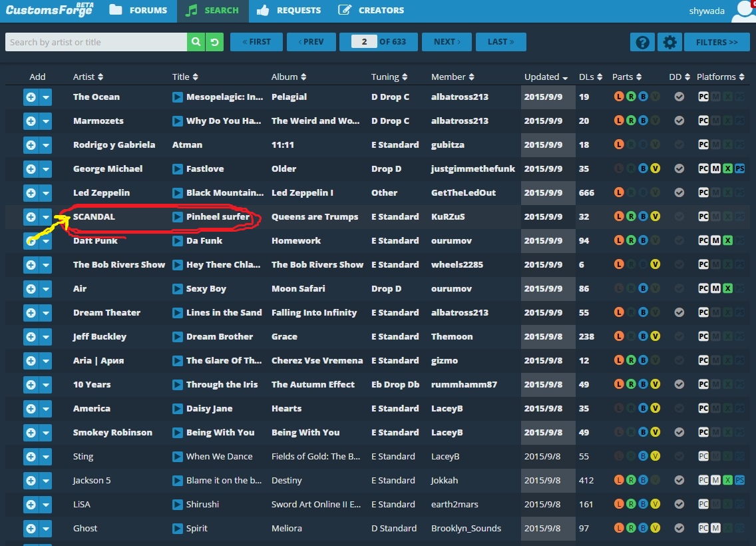Open the Requests tab

(x=289, y=10)
